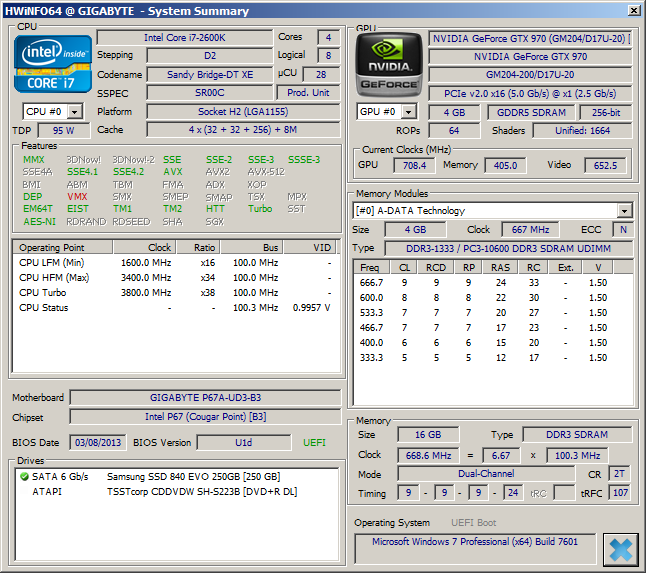Click the RAS column header
Viewport: 646px width, 573px height.
click(500, 268)
